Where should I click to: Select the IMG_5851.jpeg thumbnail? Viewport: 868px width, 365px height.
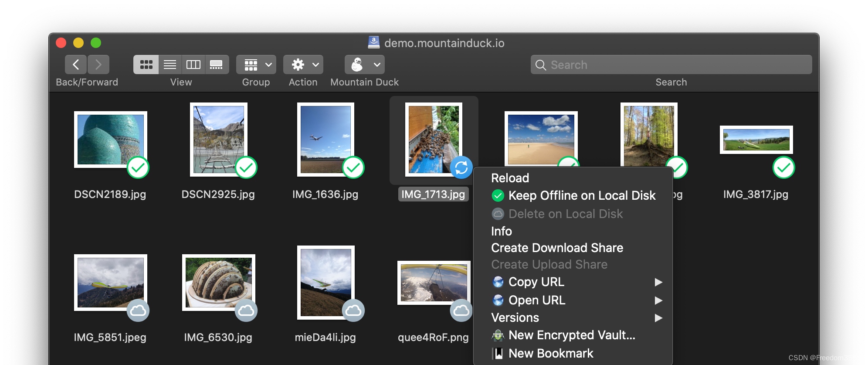111,282
